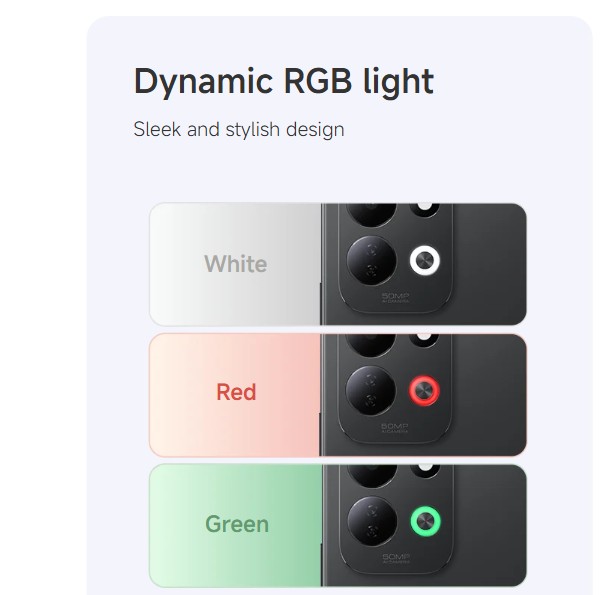Viewport: 600px width, 595px height.
Task: Click the 50MP label in Green card
Action: (x=396, y=558)
